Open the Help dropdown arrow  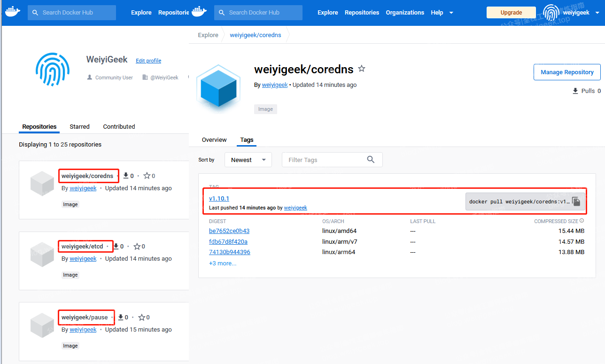click(451, 13)
